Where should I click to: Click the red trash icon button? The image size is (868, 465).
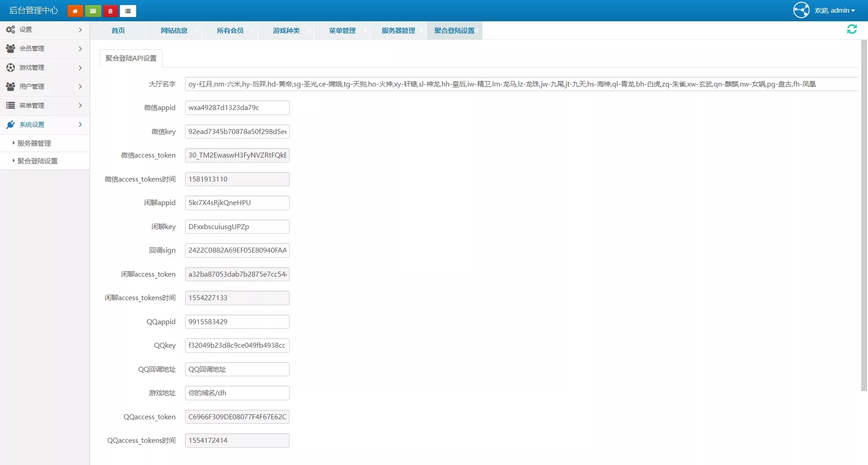tap(110, 11)
